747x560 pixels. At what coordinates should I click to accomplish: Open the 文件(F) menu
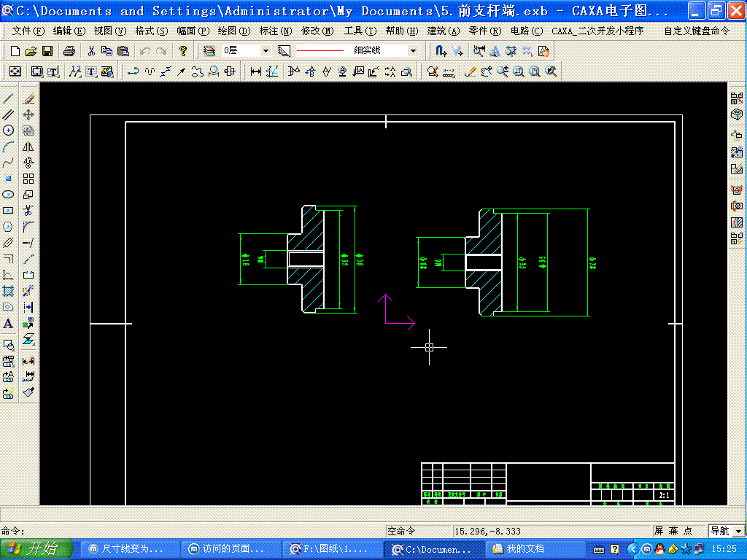(x=28, y=31)
